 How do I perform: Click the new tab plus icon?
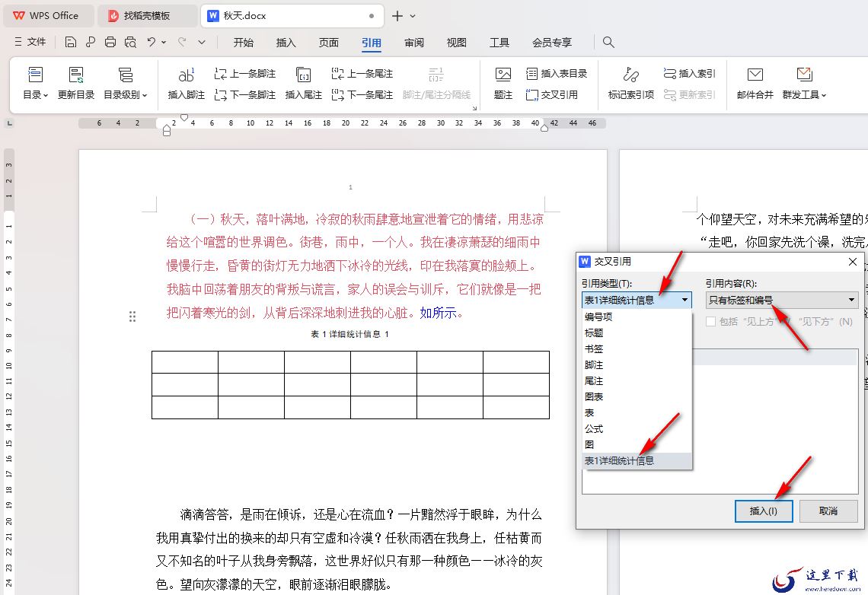[397, 16]
